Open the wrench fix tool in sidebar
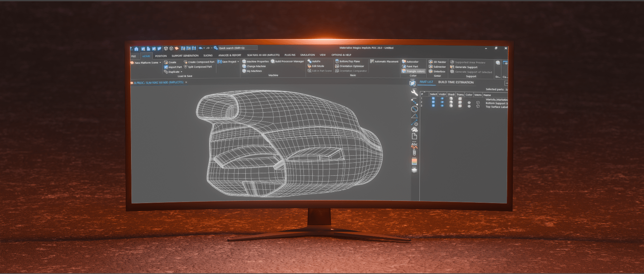The image size is (644, 274). point(414,92)
